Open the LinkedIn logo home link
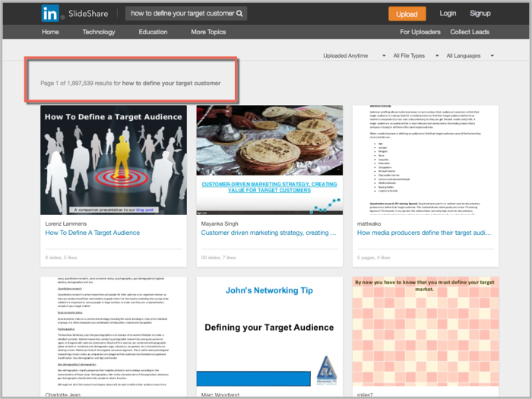This screenshot has height=399, width=532. (x=50, y=14)
